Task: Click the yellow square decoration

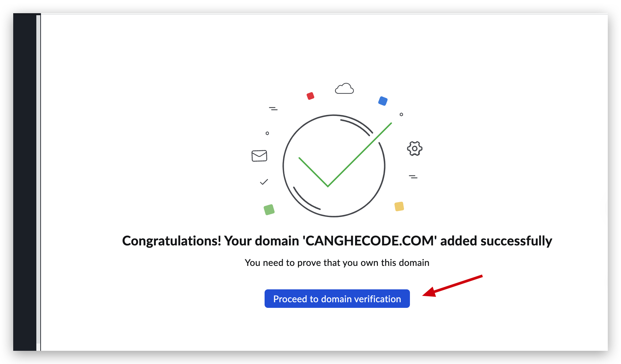Action: [x=399, y=206]
